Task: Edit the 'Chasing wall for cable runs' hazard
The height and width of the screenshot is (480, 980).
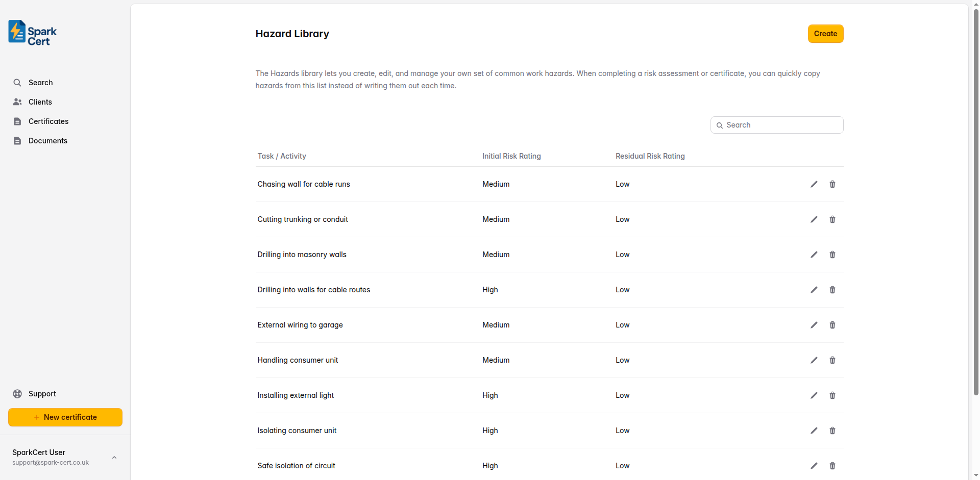Action: pyautogui.click(x=814, y=184)
